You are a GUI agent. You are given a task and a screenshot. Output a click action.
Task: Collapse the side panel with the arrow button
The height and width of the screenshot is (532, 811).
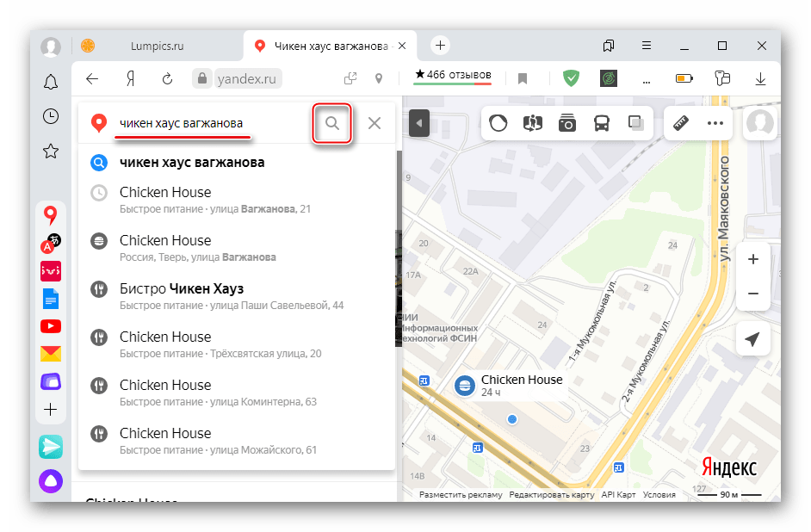[x=419, y=123]
